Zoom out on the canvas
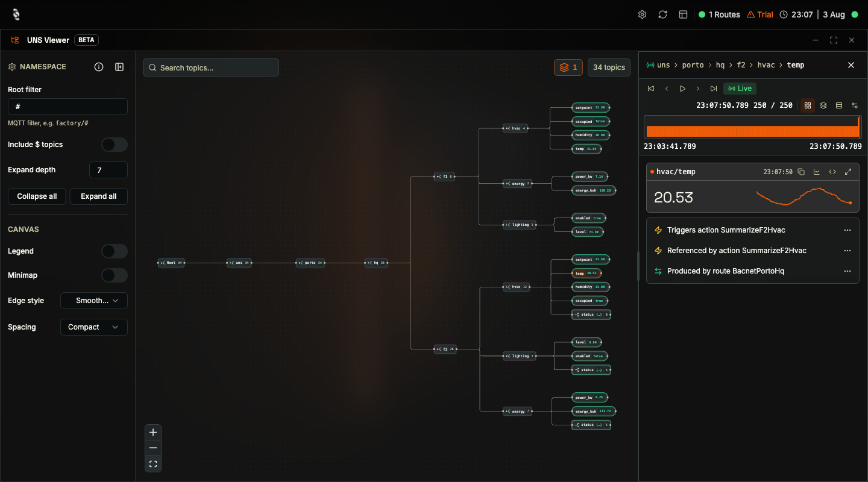 (x=153, y=448)
